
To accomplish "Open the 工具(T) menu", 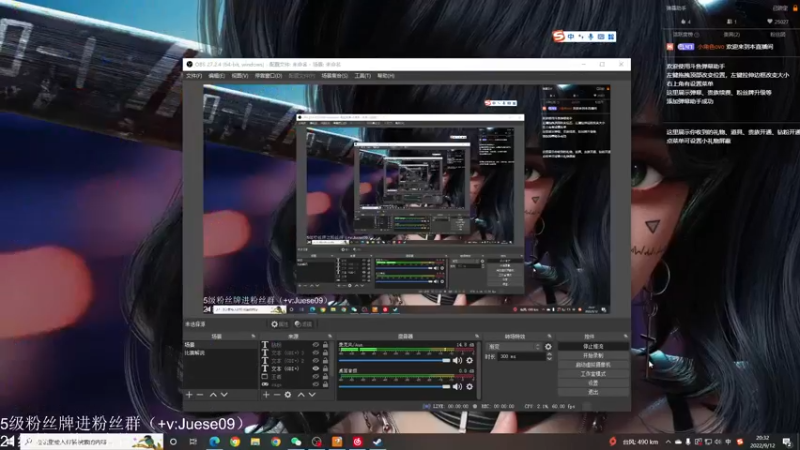I will coord(362,76).
